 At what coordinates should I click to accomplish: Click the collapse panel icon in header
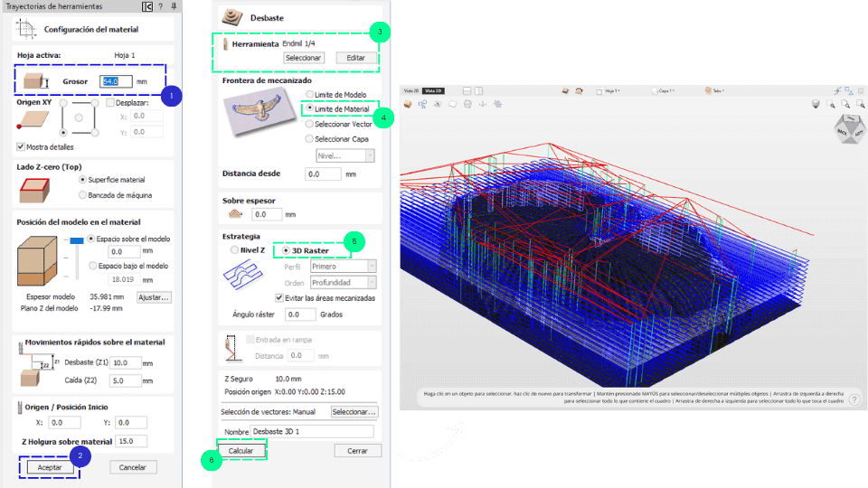click(146, 6)
